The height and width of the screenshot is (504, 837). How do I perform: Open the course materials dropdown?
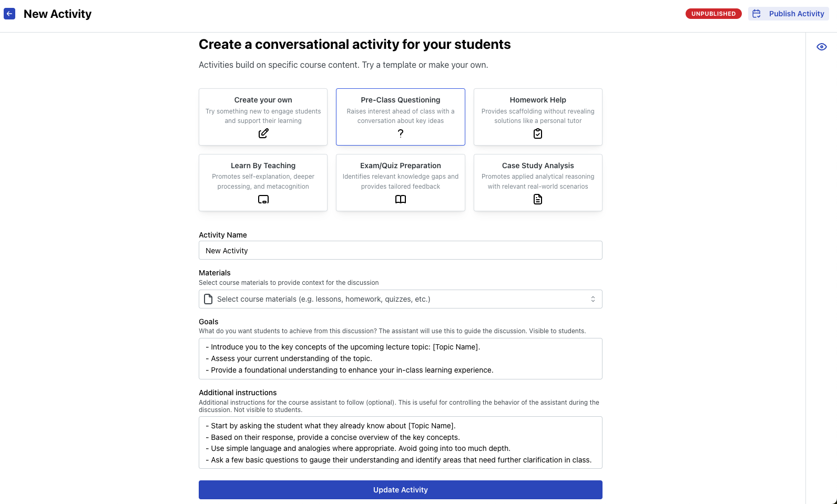[400, 299]
